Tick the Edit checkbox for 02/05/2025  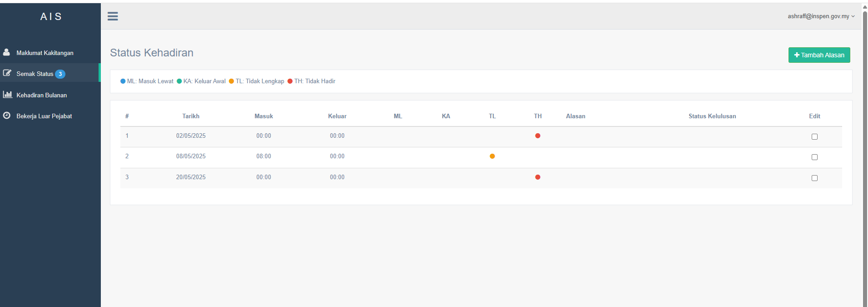[x=814, y=136]
